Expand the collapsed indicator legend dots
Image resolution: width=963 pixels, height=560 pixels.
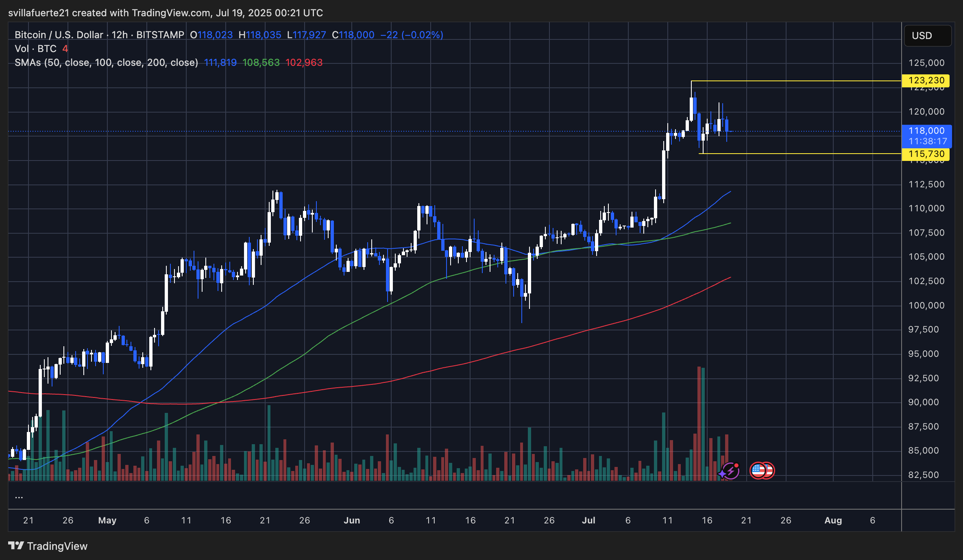[19, 497]
